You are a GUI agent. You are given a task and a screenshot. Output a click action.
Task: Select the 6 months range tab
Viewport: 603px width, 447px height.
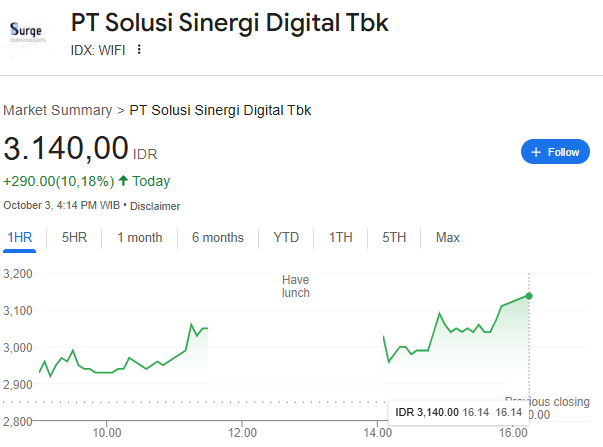click(x=217, y=238)
